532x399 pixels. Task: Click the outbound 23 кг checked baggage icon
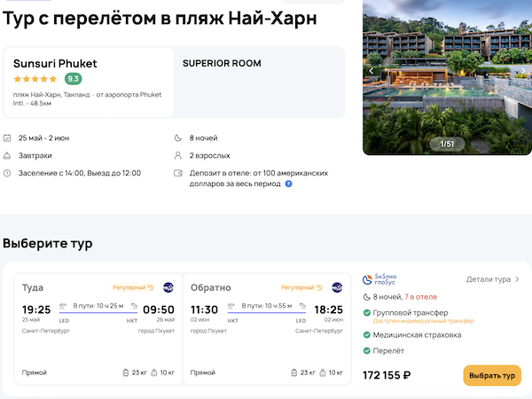(126, 372)
